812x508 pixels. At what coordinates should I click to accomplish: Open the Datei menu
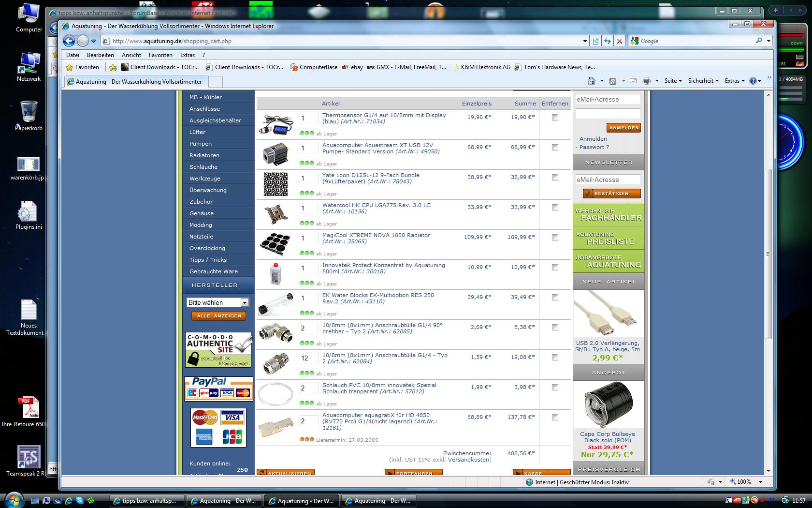click(x=72, y=55)
